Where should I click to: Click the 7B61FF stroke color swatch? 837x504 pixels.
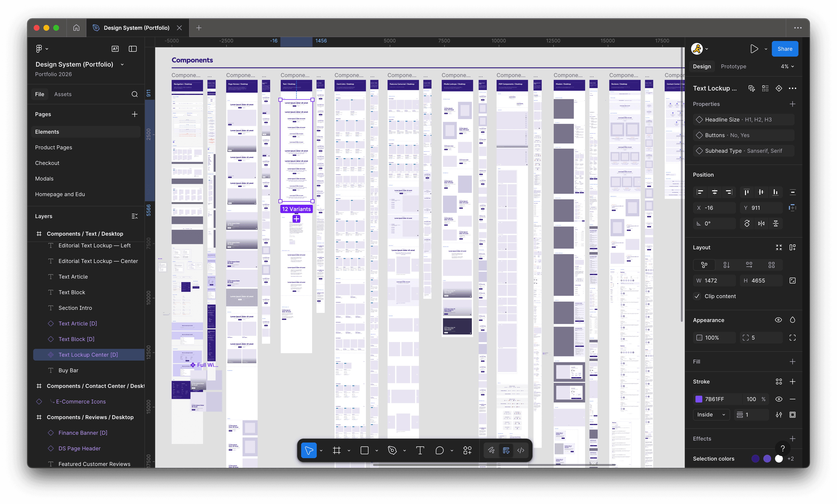click(x=699, y=399)
